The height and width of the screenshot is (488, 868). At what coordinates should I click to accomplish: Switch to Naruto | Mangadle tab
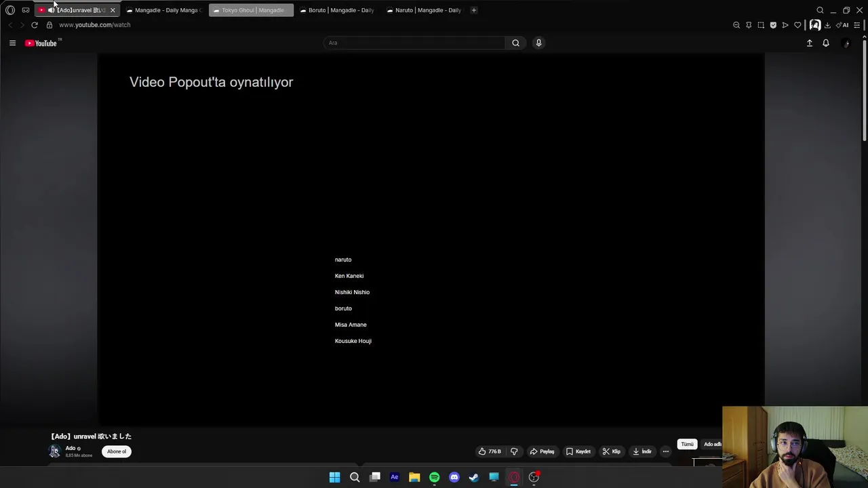(424, 10)
